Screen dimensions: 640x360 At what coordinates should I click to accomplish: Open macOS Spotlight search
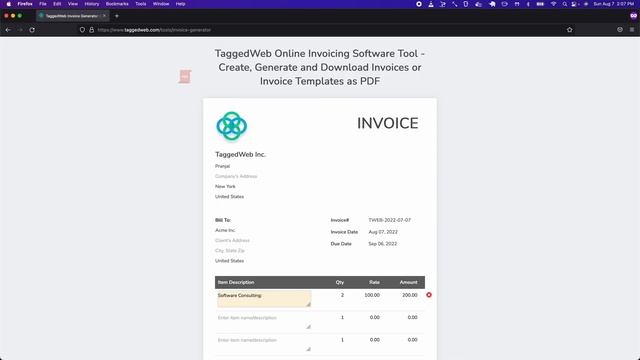(564, 4)
